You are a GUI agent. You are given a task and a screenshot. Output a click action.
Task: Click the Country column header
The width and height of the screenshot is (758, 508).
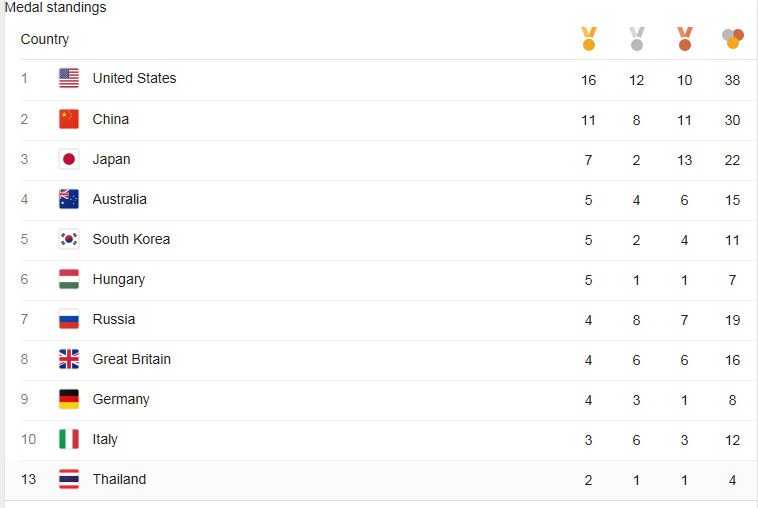[45, 39]
